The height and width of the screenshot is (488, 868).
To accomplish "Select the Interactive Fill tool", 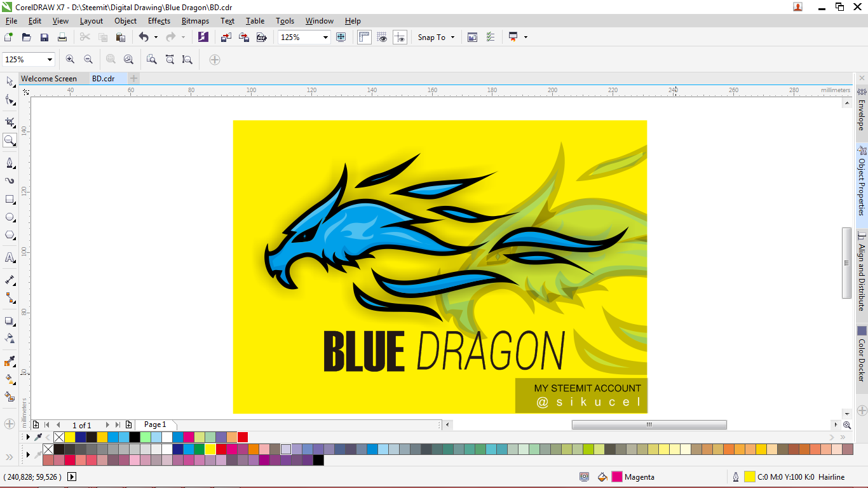I will point(10,379).
